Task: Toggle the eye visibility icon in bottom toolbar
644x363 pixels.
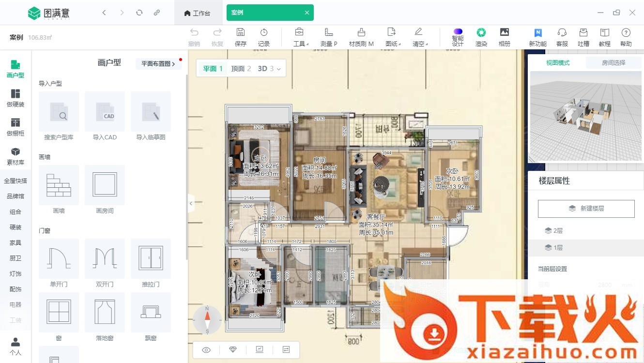Action: pos(206,350)
